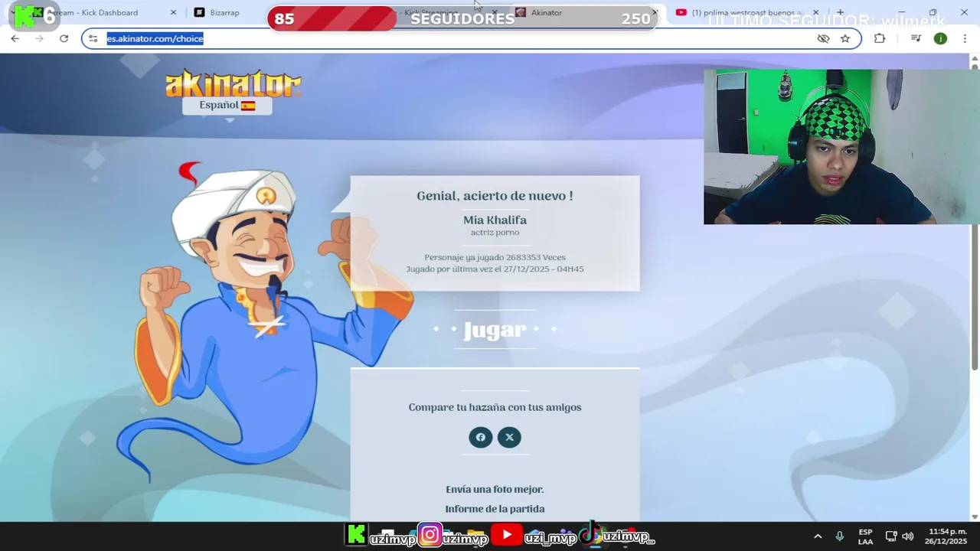Open the clock showing 11:54 p.m.
Screen dimensions: 980x551
[x=947, y=536]
